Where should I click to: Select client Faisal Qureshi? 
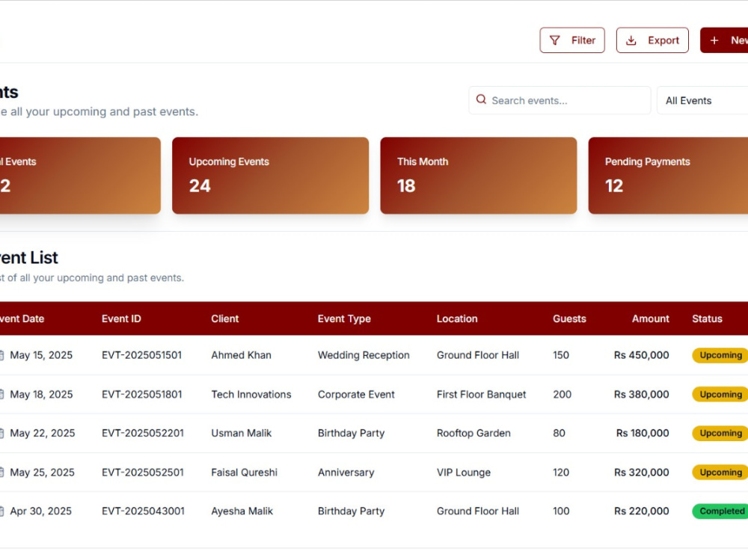coord(245,473)
